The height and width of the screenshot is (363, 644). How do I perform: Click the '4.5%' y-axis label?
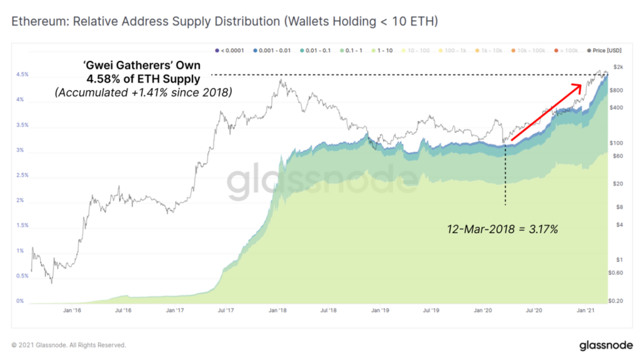point(22,74)
